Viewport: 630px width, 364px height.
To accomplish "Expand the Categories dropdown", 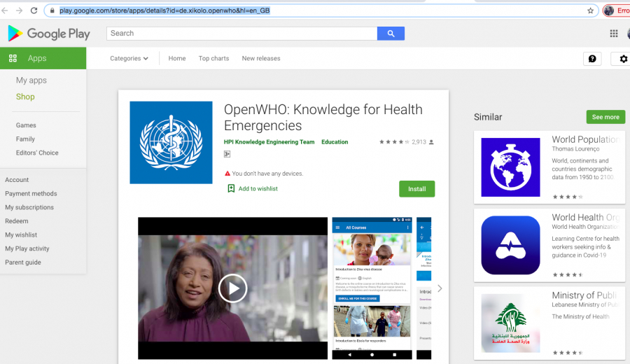I will (129, 58).
